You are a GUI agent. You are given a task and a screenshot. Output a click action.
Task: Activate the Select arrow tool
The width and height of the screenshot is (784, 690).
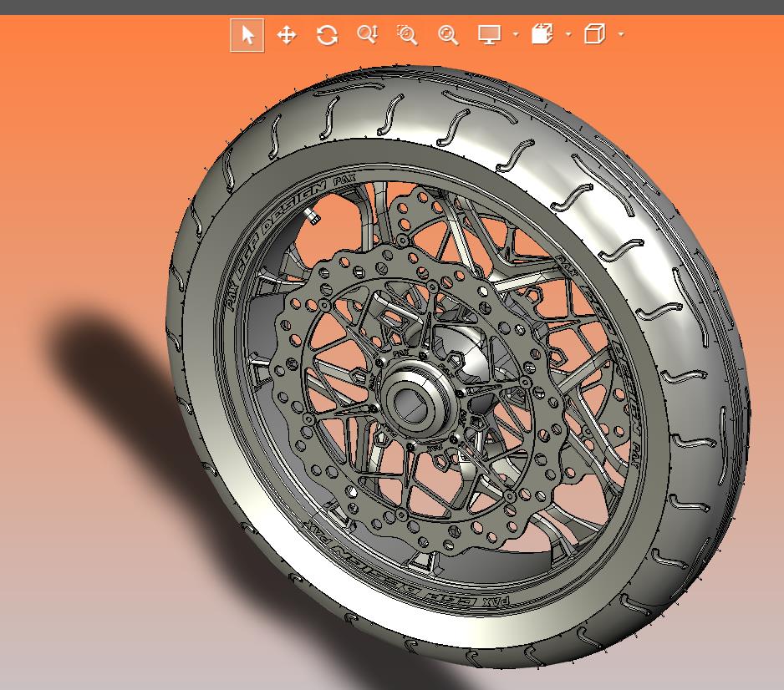247,35
